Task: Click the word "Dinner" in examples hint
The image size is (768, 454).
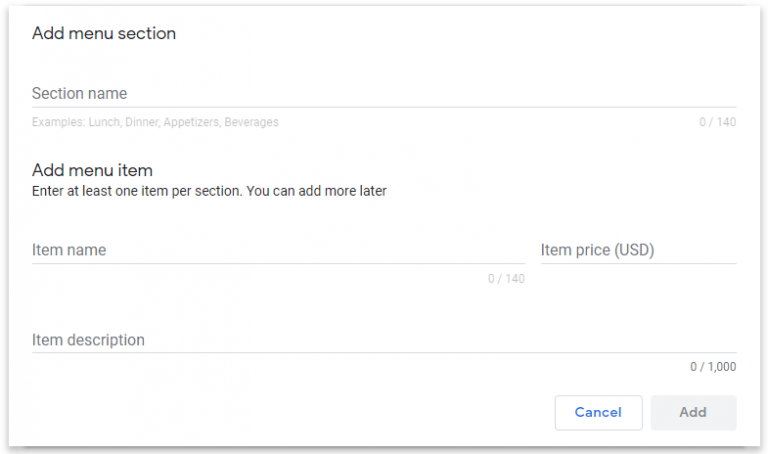Action: (144, 123)
